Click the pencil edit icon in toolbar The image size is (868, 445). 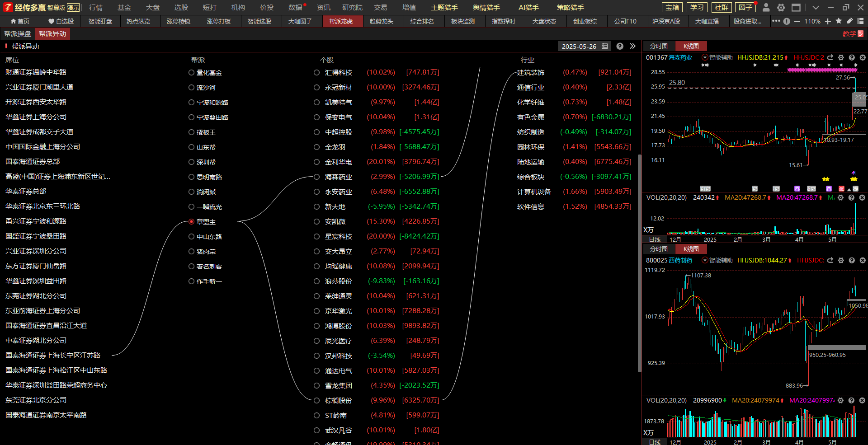click(850, 21)
